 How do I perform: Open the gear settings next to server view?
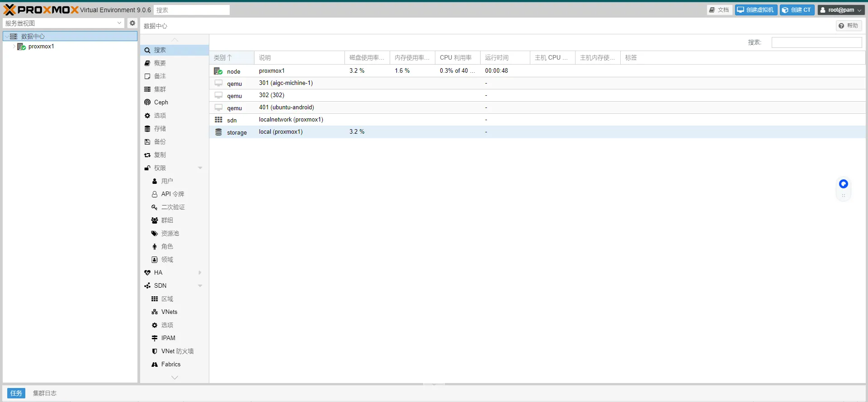[132, 23]
